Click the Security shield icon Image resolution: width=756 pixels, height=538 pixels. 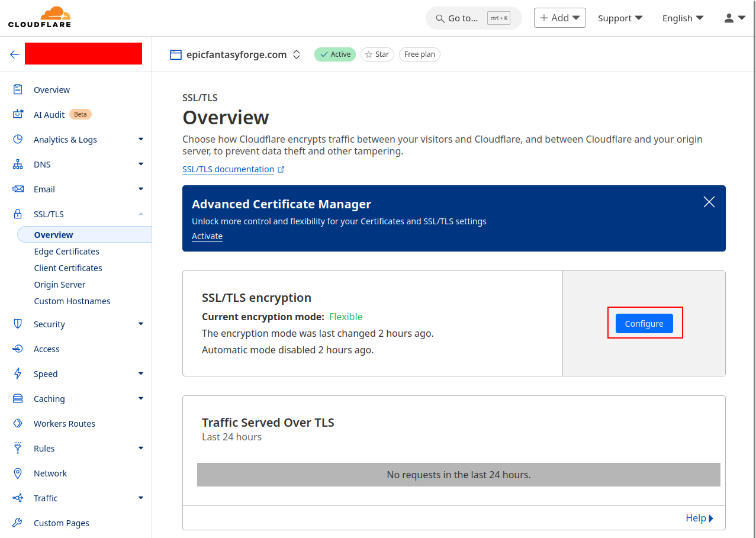click(18, 324)
